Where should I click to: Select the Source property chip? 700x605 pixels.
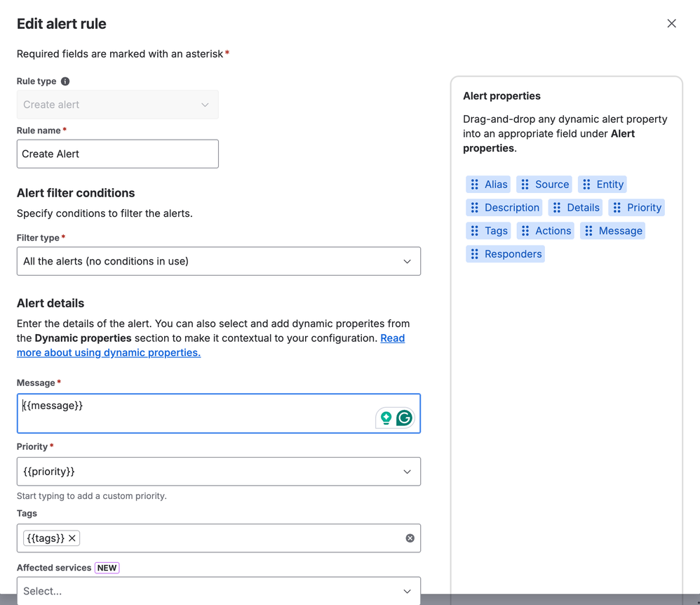(551, 184)
